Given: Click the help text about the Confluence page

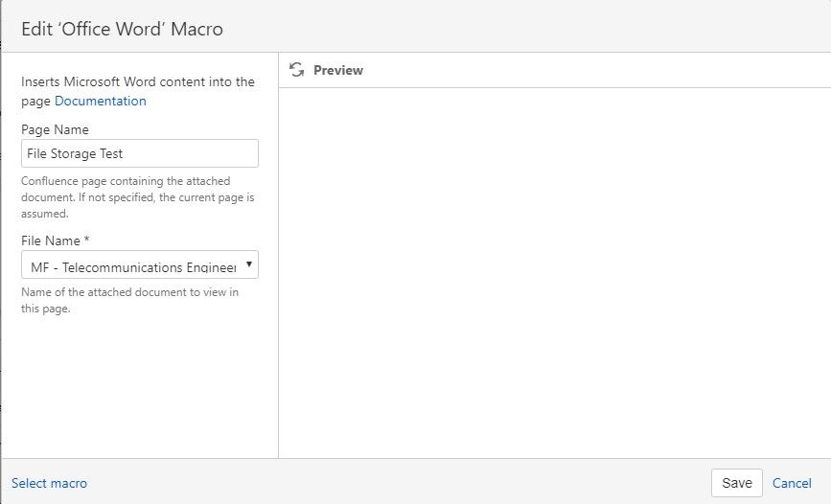Looking at the screenshot, I should coord(138,197).
